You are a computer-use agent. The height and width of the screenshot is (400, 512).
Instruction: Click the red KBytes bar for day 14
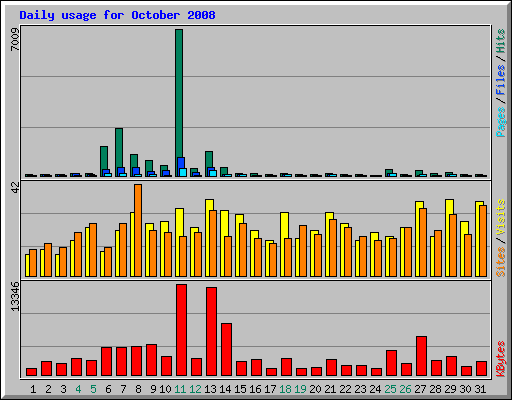226,350
